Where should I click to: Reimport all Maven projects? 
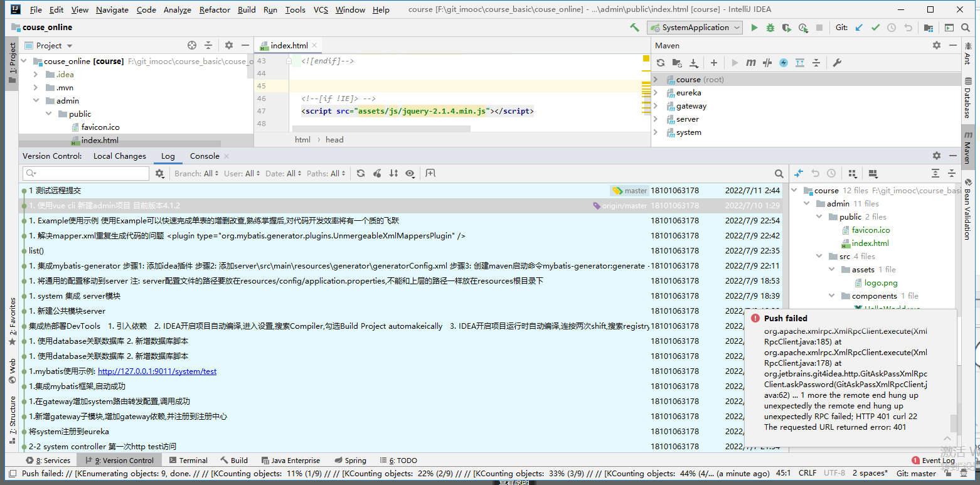661,63
